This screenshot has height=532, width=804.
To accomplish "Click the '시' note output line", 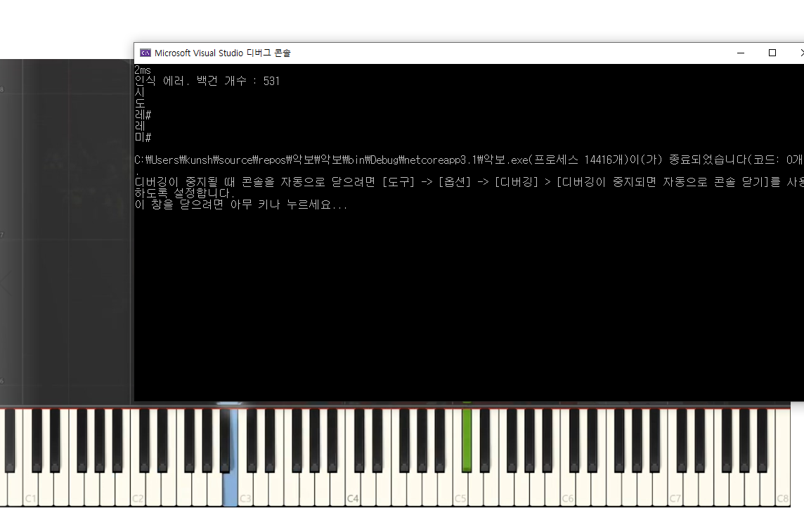I will (x=139, y=92).
